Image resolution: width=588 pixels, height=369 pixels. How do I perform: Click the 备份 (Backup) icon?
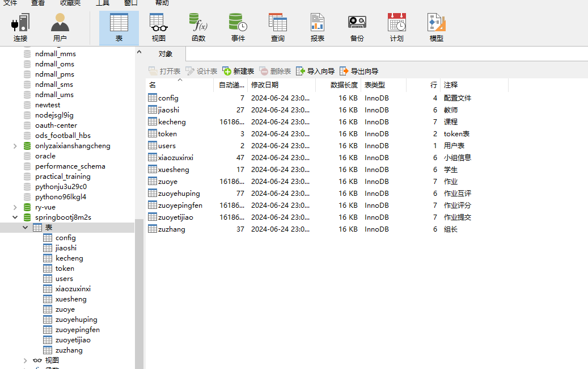coord(357,27)
